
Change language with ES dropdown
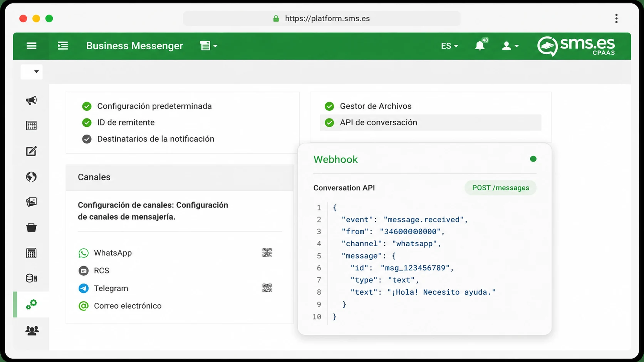(x=449, y=46)
